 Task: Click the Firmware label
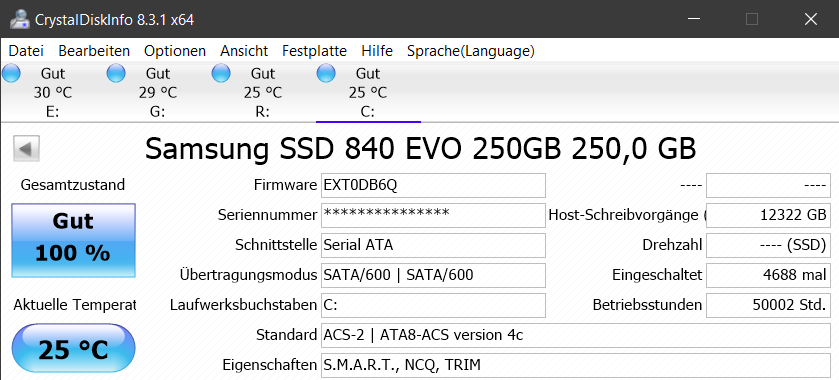285,185
